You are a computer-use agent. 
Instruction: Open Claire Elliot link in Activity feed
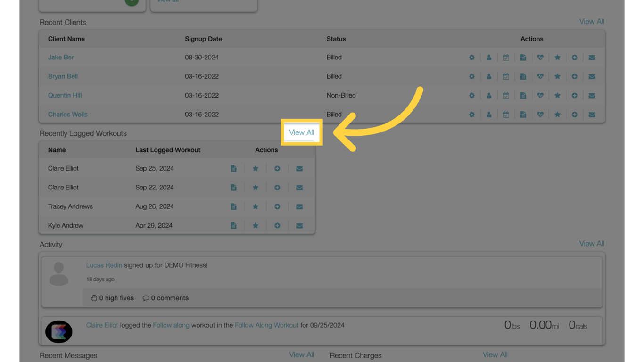(x=102, y=325)
